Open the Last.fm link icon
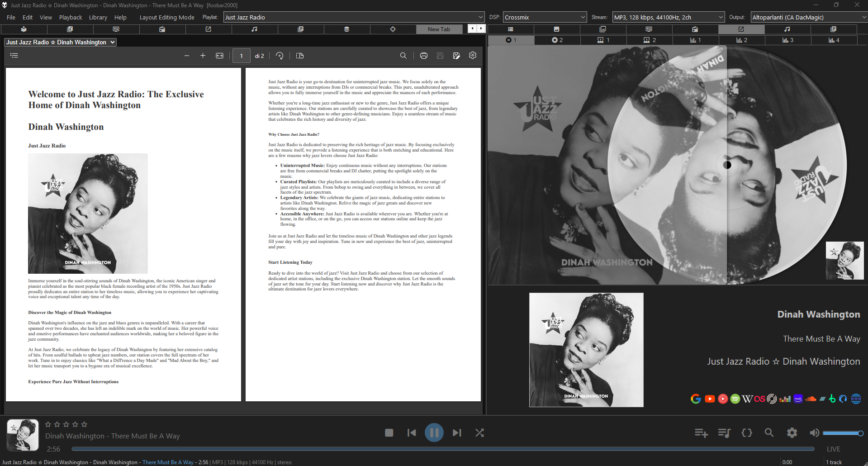This screenshot has height=466, width=868. point(759,399)
